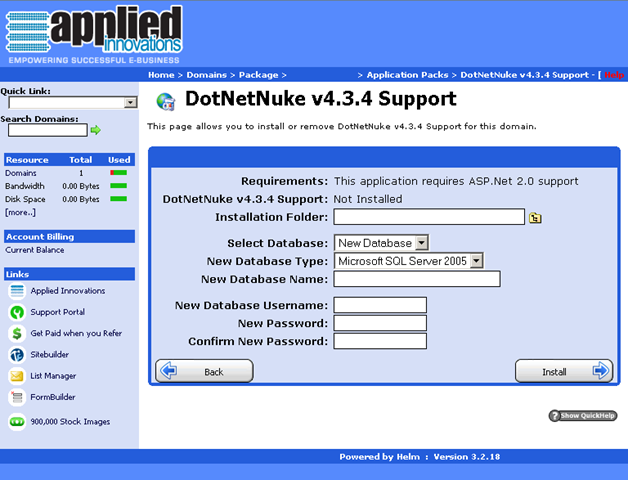Focus the Search Domains text box
Viewport: 628px width, 480px height.
[x=47, y=130]
